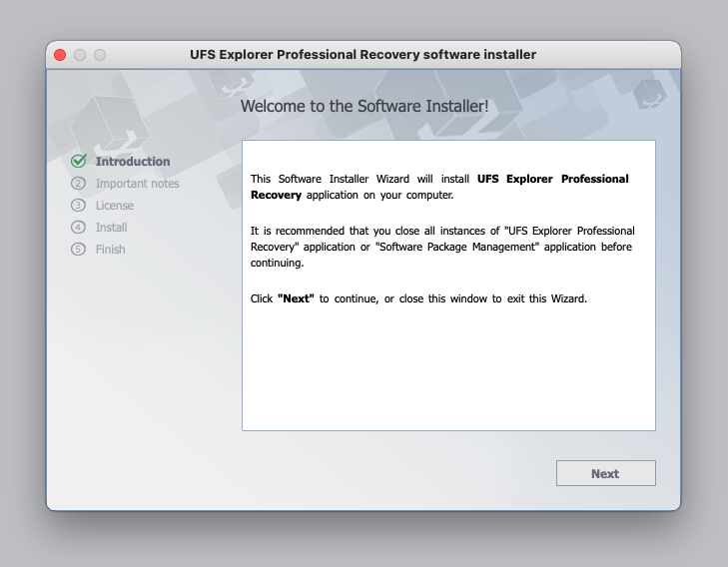
Task: Select the Install step label
Action: click(112, 228)
